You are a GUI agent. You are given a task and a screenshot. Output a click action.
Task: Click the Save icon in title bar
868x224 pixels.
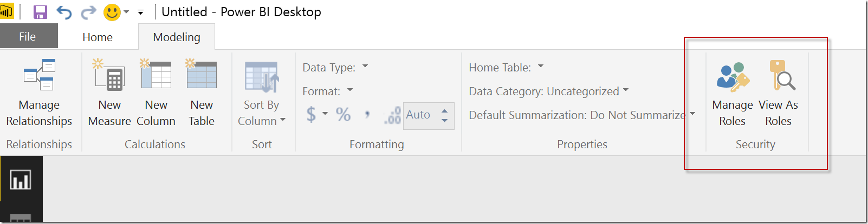40,12
